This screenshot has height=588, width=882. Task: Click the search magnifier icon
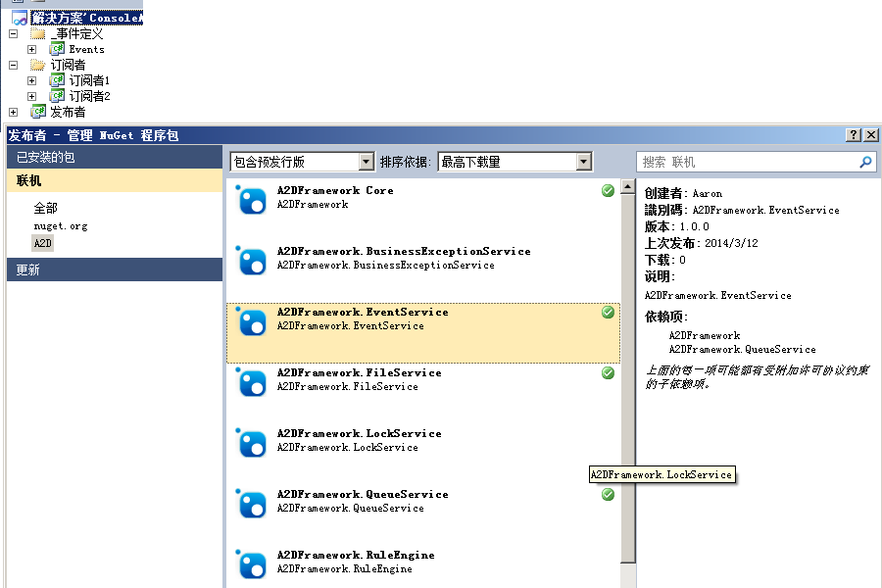pos(865,162)
